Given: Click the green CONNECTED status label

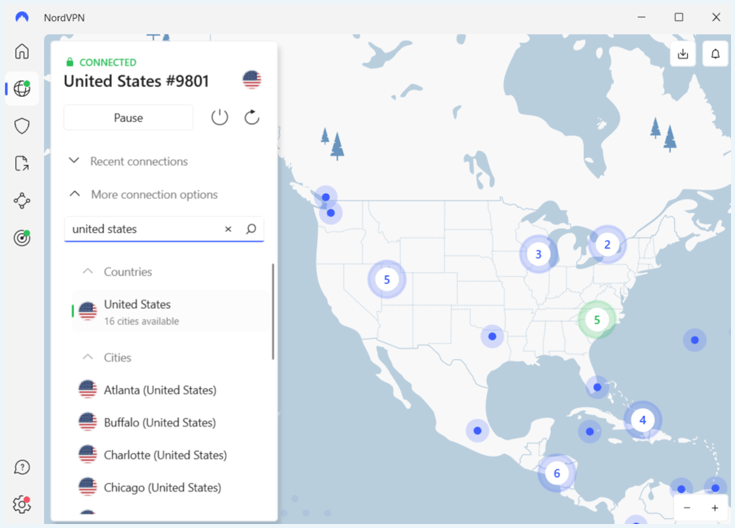Looking at the screenshot, I should click(108, 62).
